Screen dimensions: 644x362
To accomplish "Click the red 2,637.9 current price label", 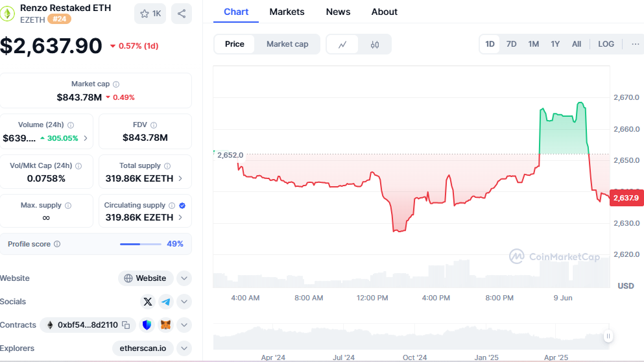I will point(626,198).
